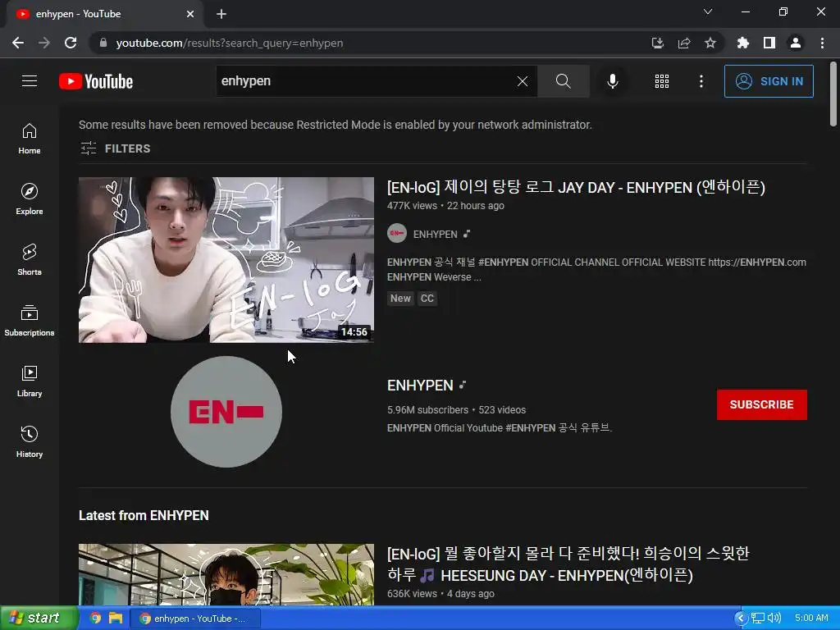Subscribe to the ENHYPEN channel

click(762, 404)
